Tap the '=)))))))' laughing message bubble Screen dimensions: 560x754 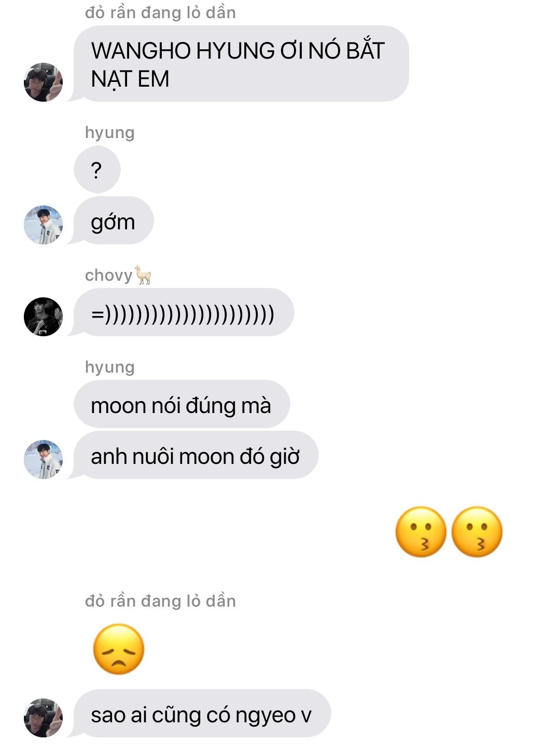[x=184, y=312]
